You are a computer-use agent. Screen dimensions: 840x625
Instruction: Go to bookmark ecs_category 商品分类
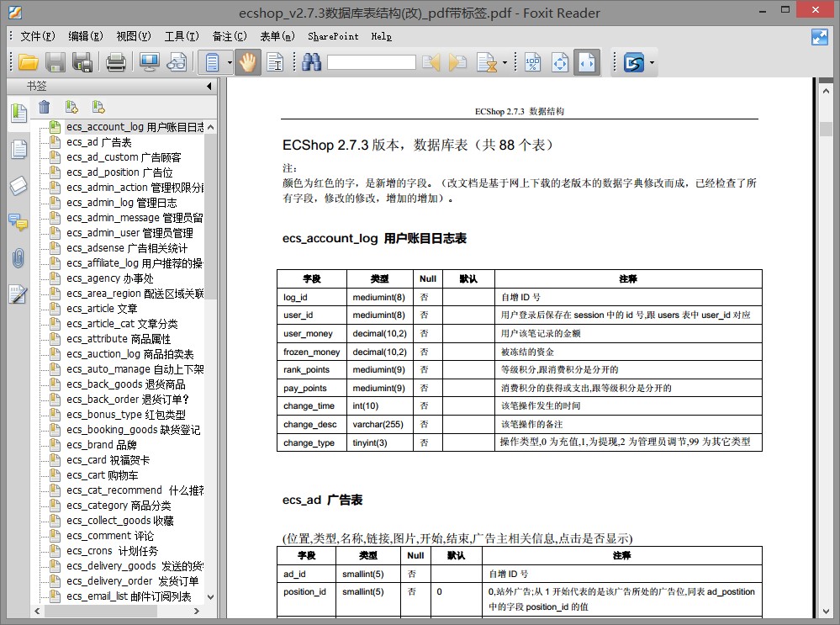pos(119,506)
